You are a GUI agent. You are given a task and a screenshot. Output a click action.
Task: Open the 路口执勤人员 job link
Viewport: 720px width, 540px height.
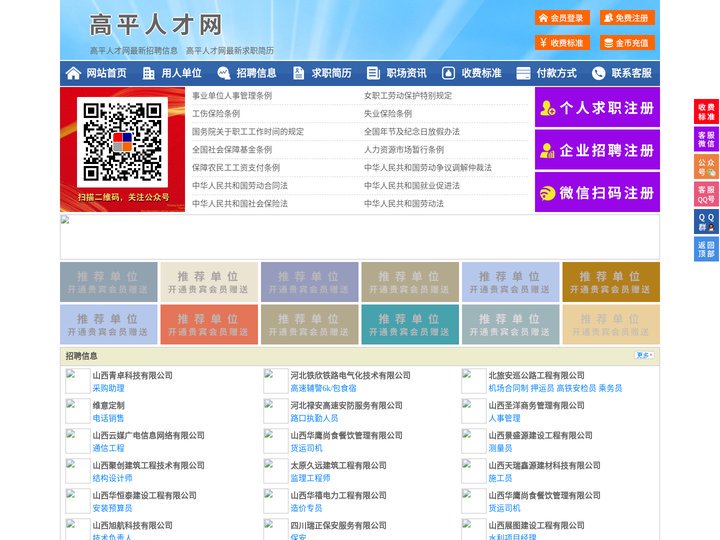(x=314, y=418)
